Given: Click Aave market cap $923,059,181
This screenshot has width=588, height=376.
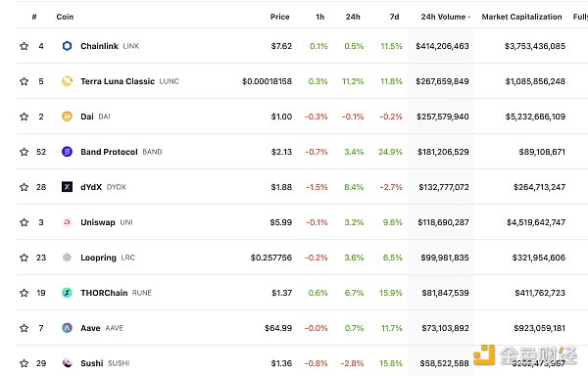Looking at the screenshot, I should [539, 328].
